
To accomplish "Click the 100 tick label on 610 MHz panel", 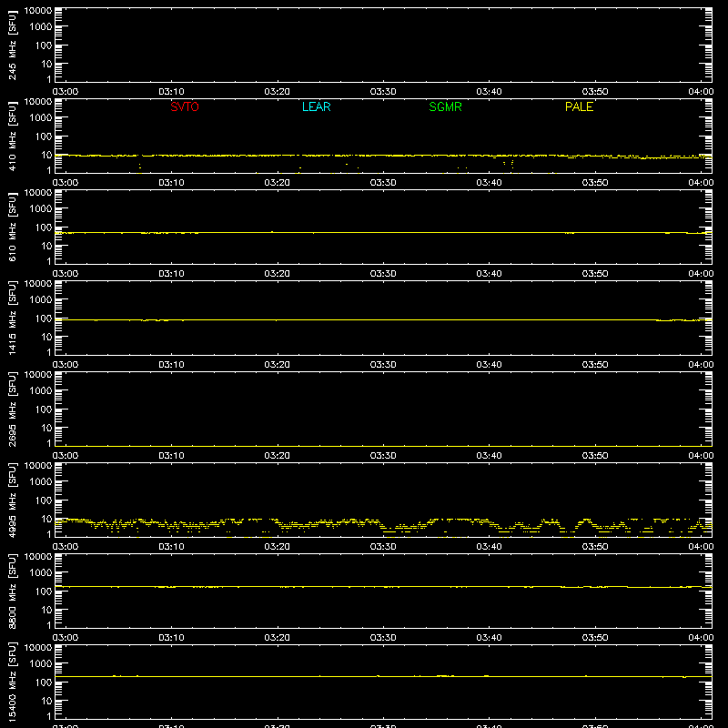I will coord(44,227).
